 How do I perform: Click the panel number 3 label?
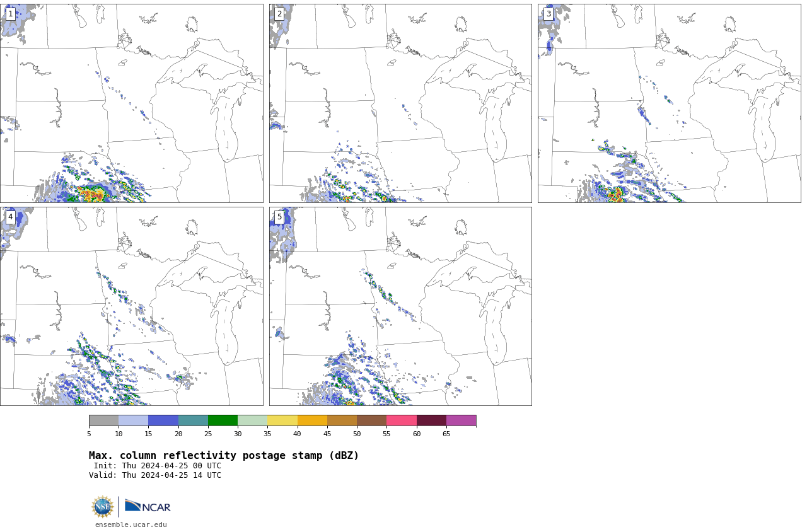click(549, 14)
